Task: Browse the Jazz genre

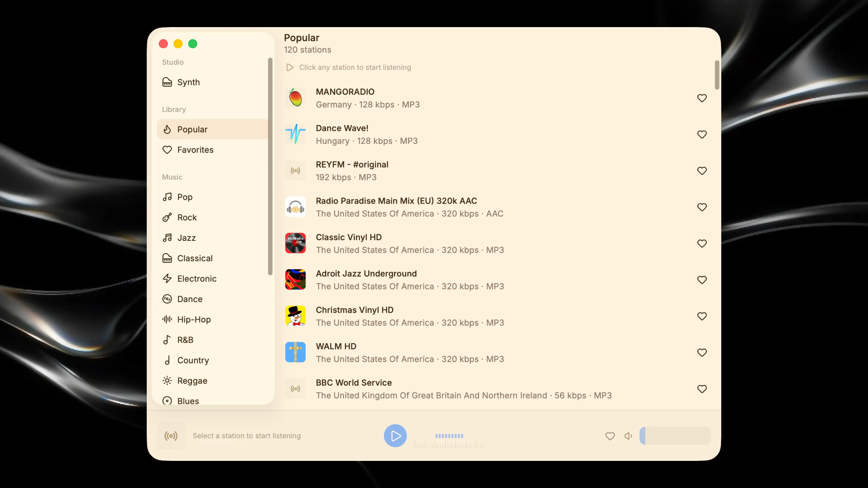Action: coord(212,238)
